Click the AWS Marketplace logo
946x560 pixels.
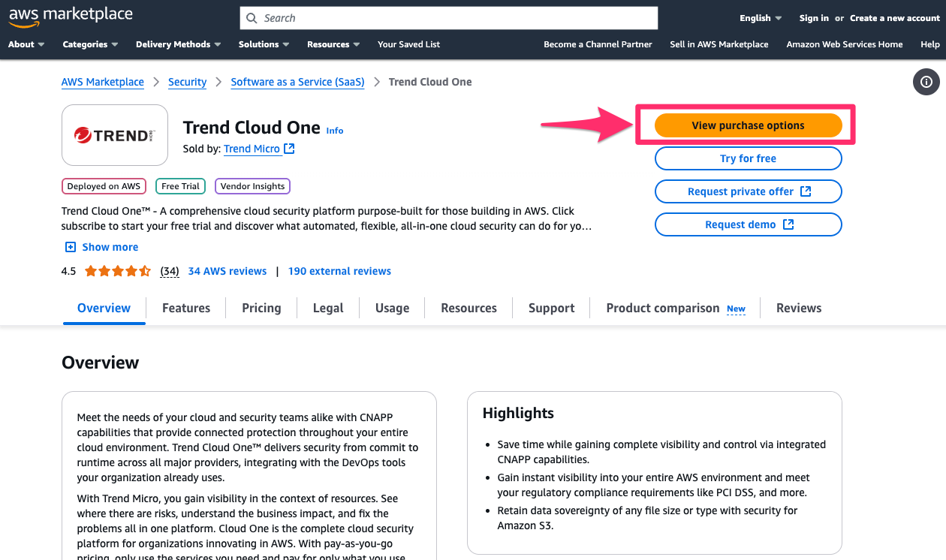click(x=71, y=17)
